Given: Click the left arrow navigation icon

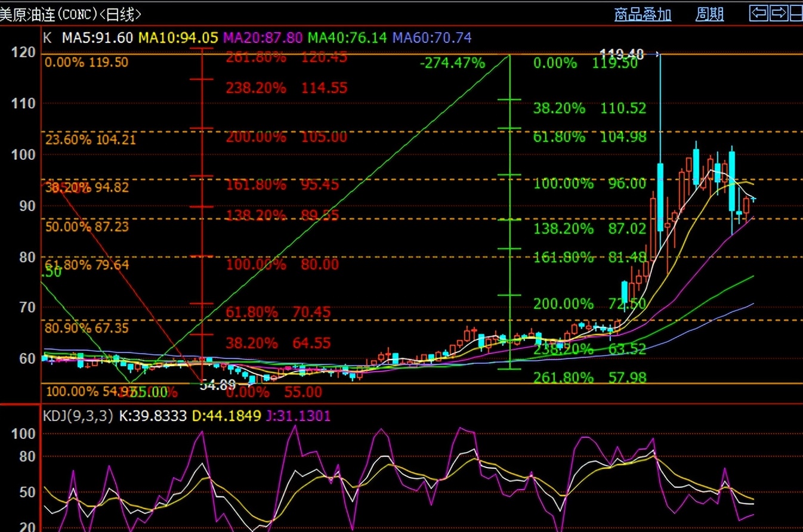Looking at the screenshot, I should [759, 13].
